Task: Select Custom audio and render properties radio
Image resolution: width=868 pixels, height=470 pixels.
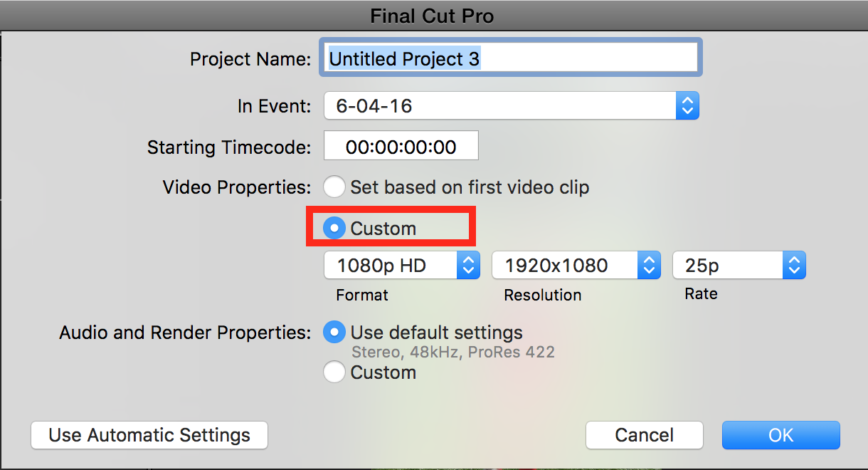Action: coord(334,372)
